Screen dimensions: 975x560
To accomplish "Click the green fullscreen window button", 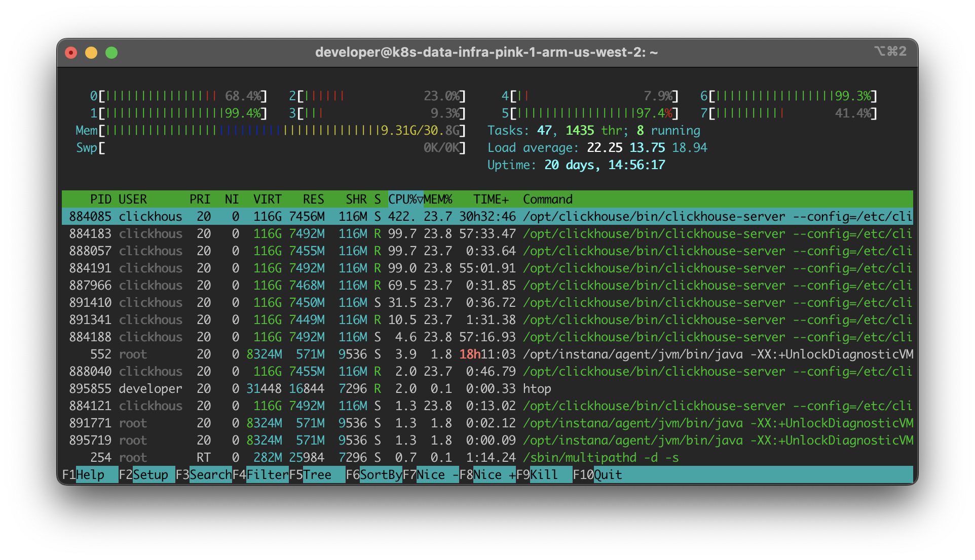I will tap(111, 53).
